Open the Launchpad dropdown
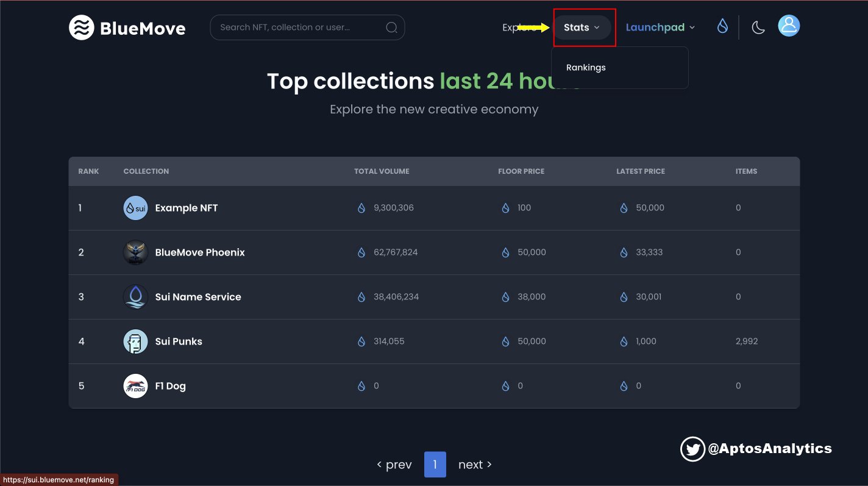The width and height of the screenshot is (868, 486). [x=660, y=27]
